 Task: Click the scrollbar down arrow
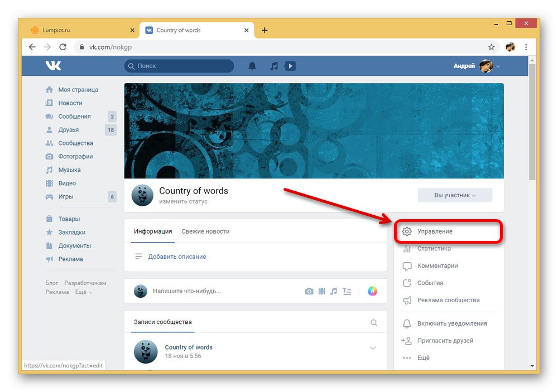pos(532,366)
